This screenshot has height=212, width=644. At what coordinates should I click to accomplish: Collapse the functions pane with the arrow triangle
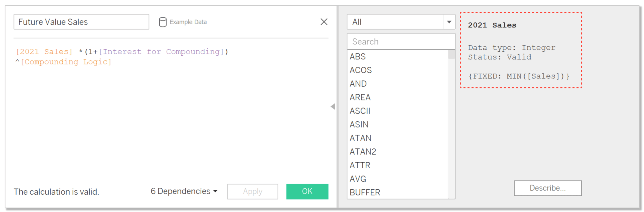pyautogui.click(x=333, y=106)
